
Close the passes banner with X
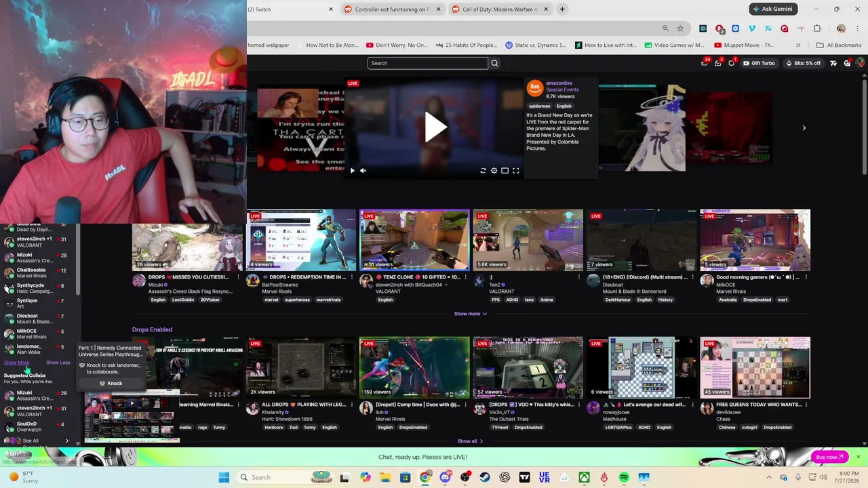pyautogui.click(x=859, y=457)
